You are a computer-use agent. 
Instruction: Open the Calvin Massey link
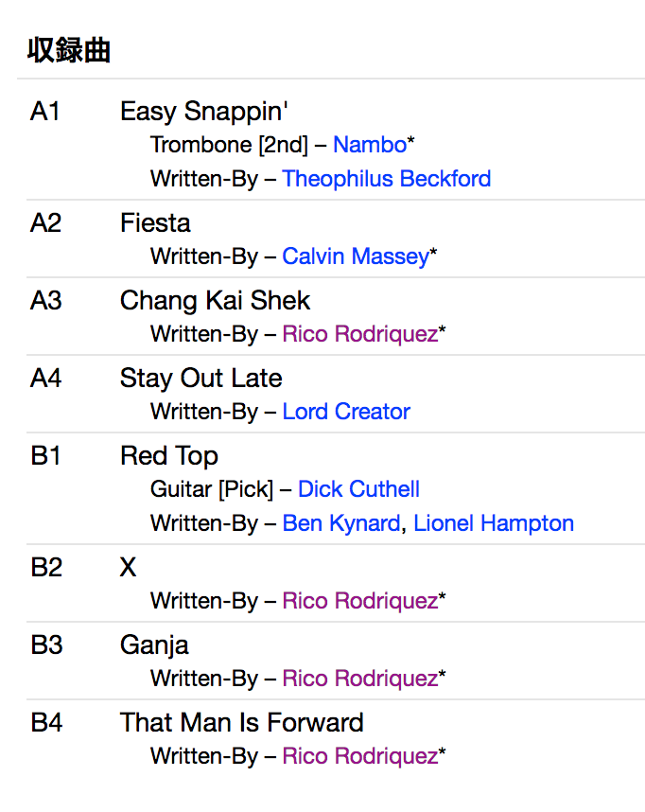point(356,256)
